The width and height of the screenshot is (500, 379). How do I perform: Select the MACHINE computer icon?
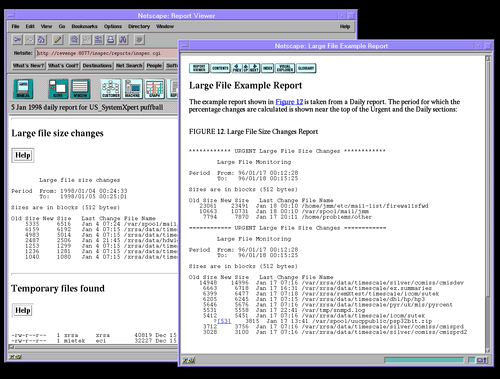click(133, 89)
